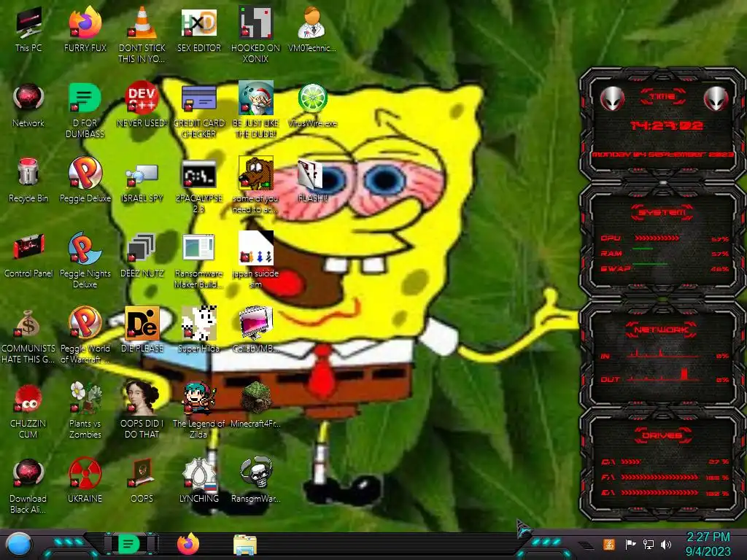The image size is (747, 560).
Task: Click the 14:27 digital clock in widget
Action: coord(666,125)
